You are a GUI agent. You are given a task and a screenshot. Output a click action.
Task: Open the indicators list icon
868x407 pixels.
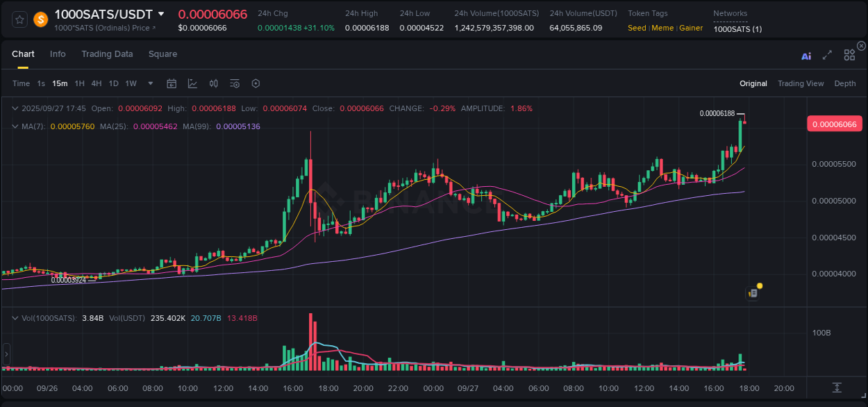(234, 83)
